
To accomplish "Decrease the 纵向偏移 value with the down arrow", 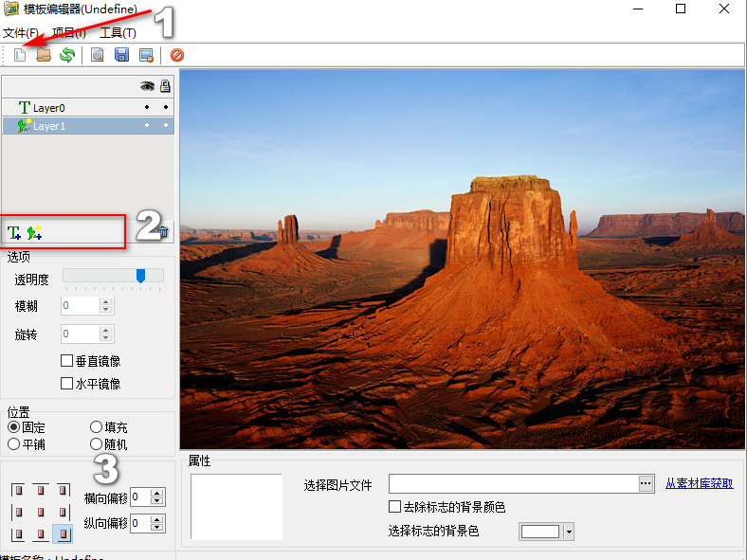I will (x=156, y=527).
